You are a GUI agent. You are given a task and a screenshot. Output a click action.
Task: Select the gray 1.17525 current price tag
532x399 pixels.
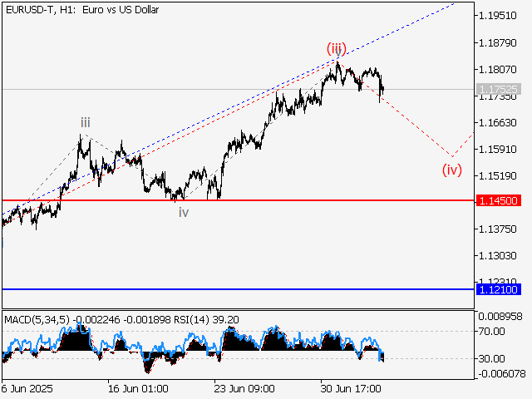click(499, 89)
